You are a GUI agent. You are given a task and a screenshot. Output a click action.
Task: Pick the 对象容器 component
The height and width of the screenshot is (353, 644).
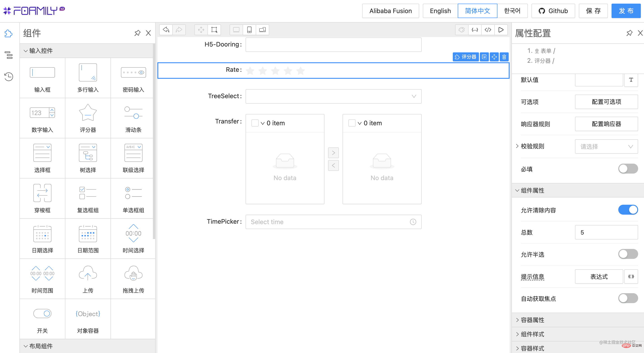(x=88, y=319)
